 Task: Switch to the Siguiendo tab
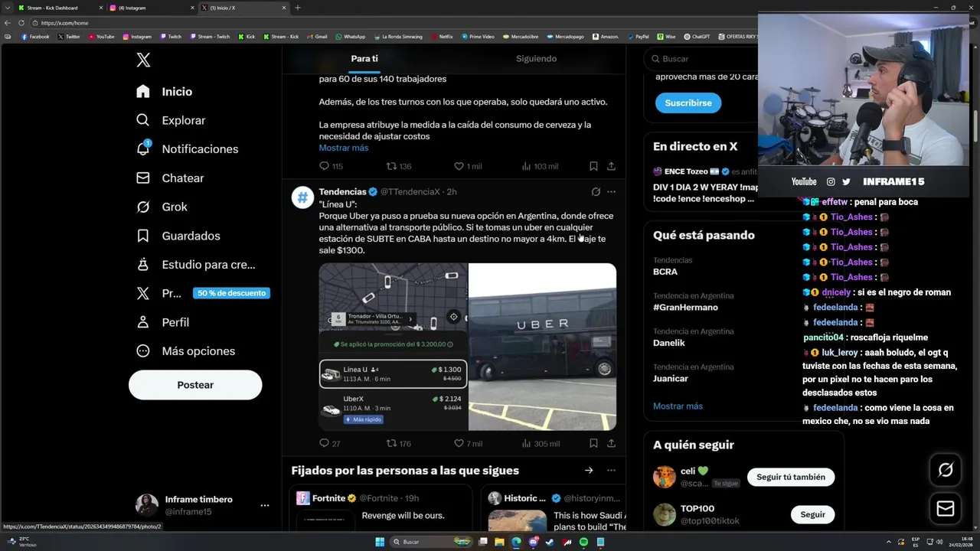(x=536, y=59)
